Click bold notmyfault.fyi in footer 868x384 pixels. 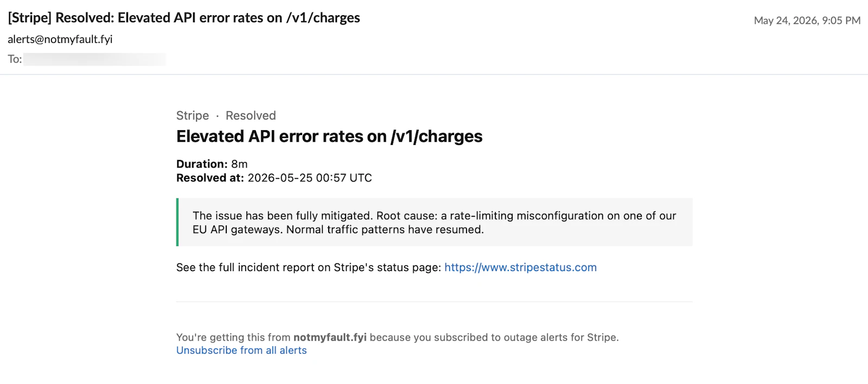click(330, 337)
